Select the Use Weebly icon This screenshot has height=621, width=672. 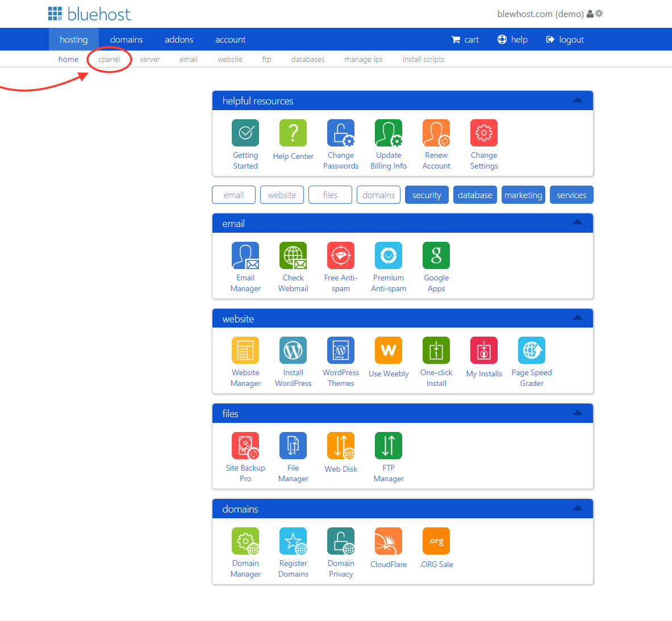[389, 350]
